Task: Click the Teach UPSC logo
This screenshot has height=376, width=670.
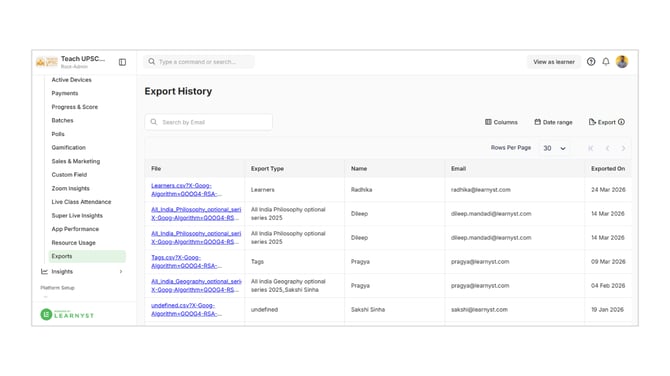Action: (47, 62)
